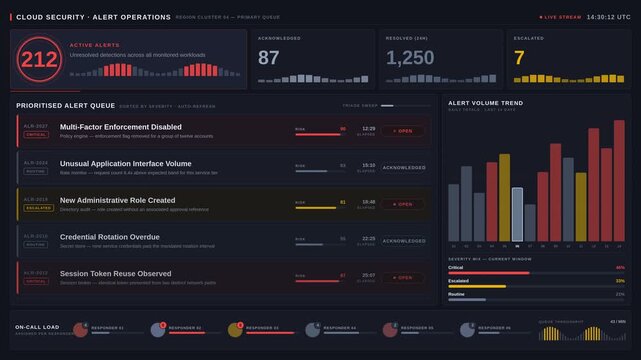Select Session Token Reuse Observed title
This screenshot has height=360, width=641.
click(116, 274)
